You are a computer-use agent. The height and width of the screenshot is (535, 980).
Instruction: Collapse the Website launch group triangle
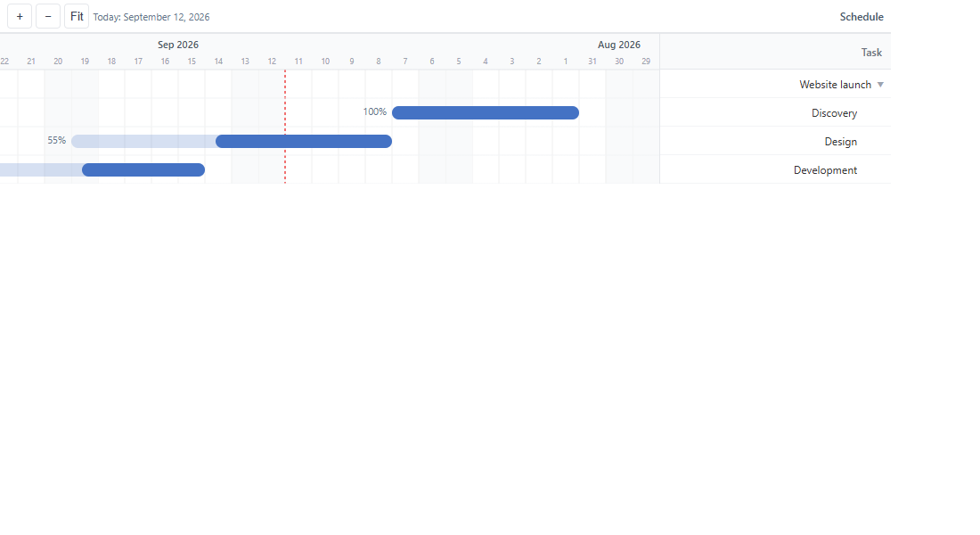(880, 85)
